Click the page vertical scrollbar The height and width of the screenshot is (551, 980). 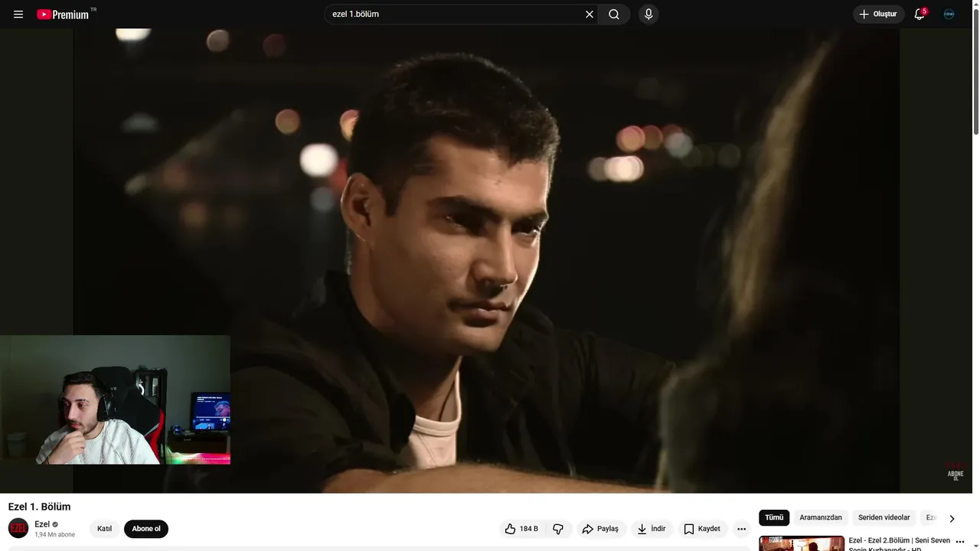click(x=975, y=73)
